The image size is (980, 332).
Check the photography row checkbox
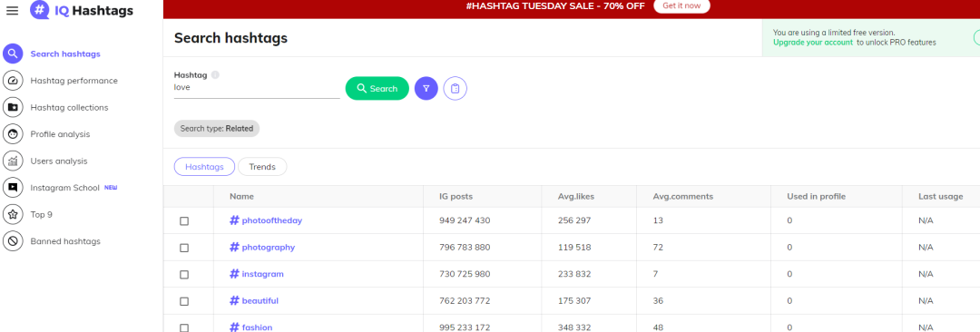184,248
